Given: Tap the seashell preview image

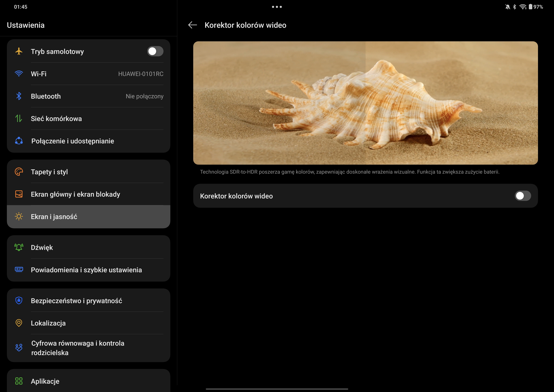Looking at the screenshot, I should point(366,103).
